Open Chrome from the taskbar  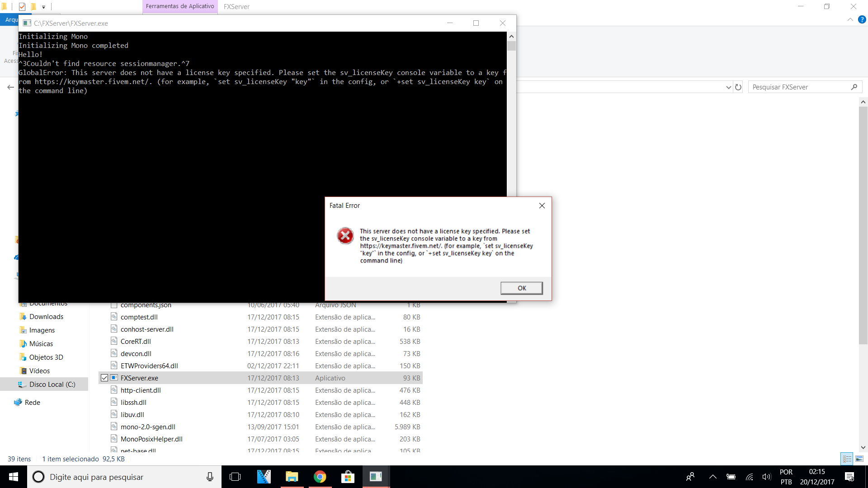tap(320, 477)
